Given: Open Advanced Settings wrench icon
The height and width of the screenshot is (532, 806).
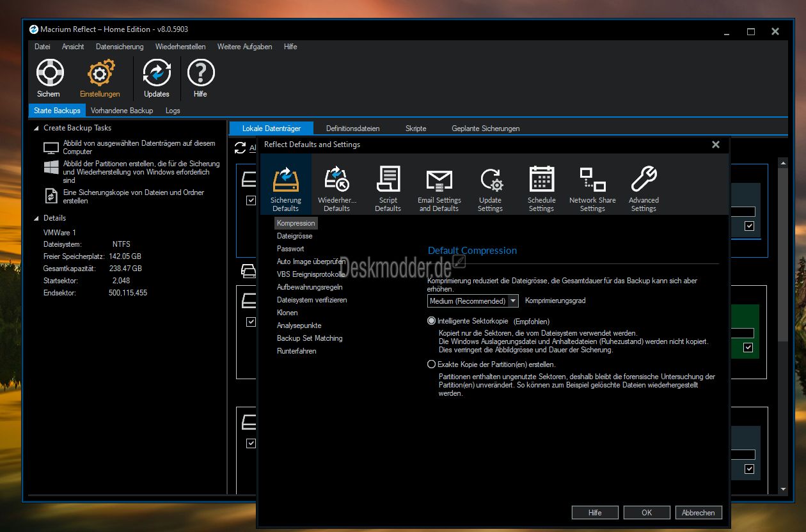Looking at the screenshot, I should coord(644,180).
